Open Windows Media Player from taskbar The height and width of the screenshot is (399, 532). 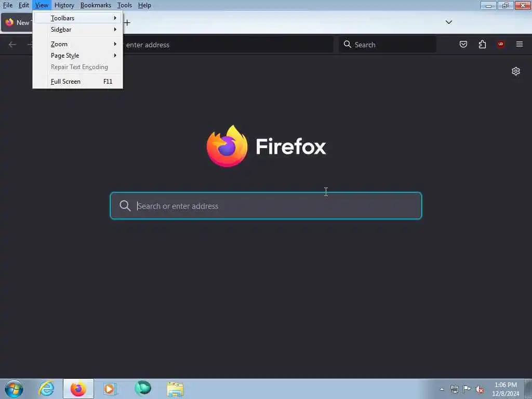(x=110, y=389)
